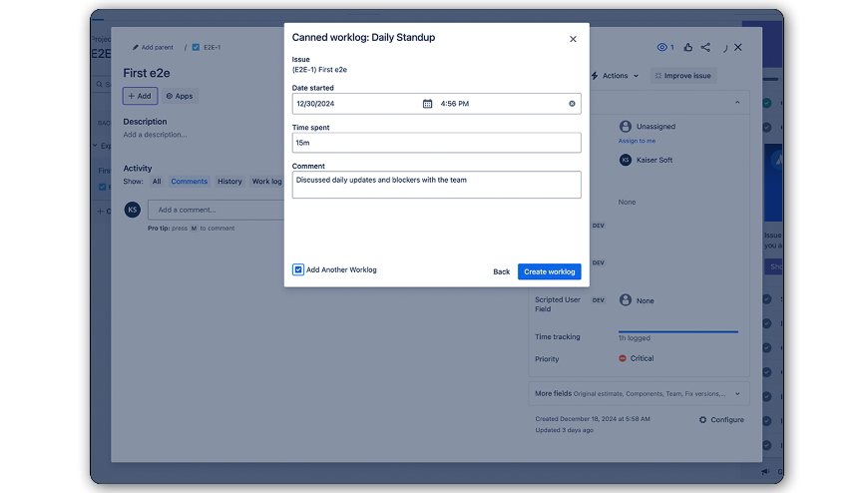868x493 pixels.
Task: Switch to the History activity tab
Action: (229, 182)
